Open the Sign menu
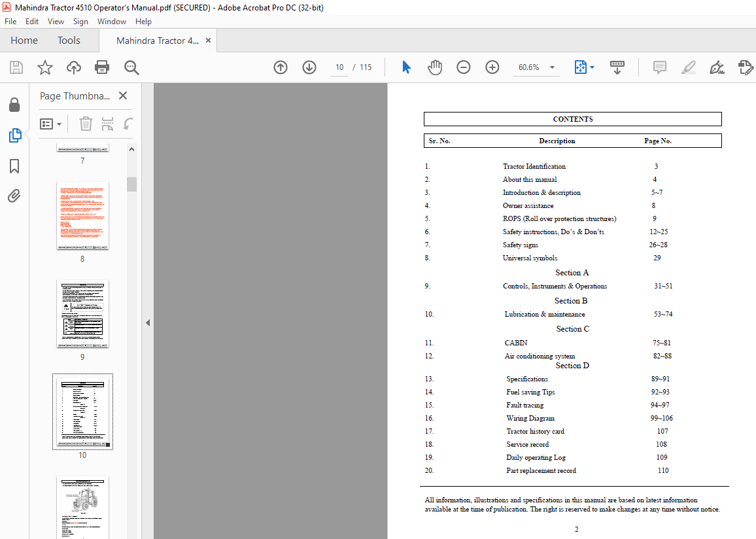Viewport: 756px width, 539px height. 80,21
